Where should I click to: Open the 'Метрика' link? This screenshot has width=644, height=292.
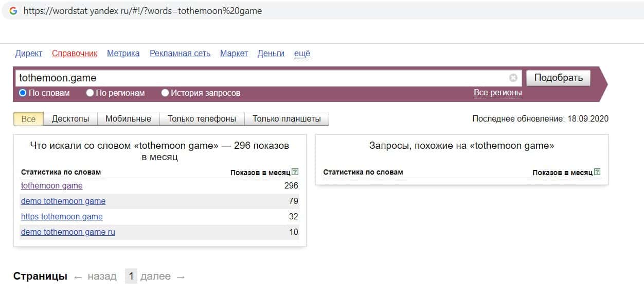(x=123, y=54)
